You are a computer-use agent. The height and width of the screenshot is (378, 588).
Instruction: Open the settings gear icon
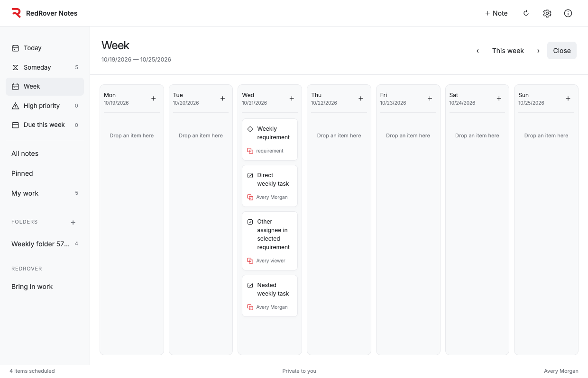click(547, 13)
